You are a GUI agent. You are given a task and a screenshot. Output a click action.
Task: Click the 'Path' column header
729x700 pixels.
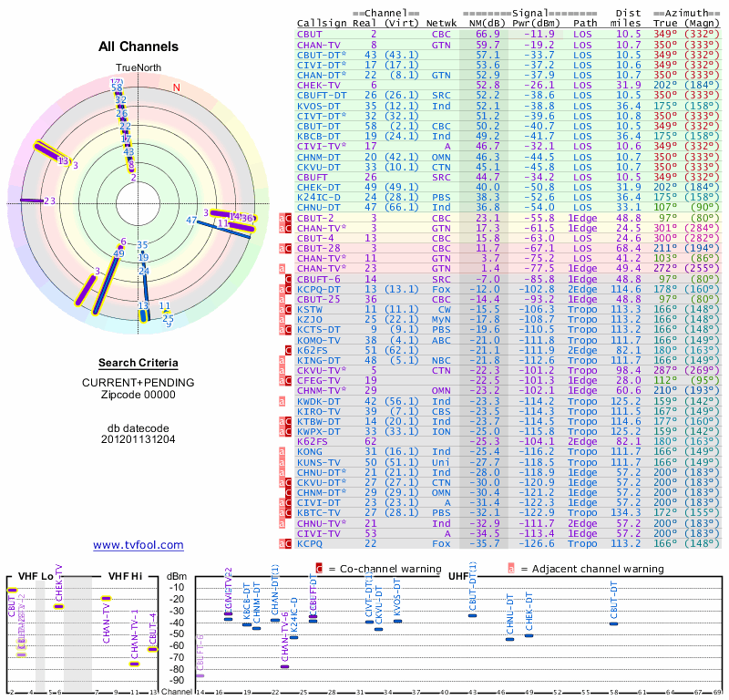[585, 24]
